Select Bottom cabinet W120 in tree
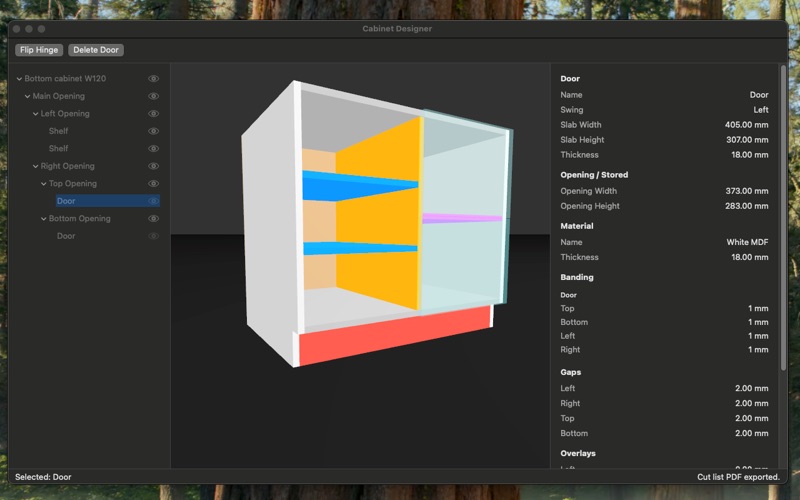This screenshot has width=800, height=500. point(65,79)
